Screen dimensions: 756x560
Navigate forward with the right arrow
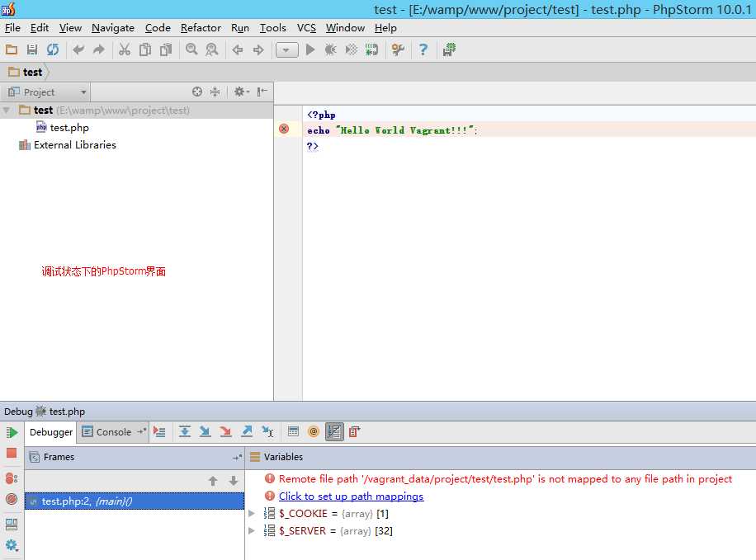click(258, 49)
